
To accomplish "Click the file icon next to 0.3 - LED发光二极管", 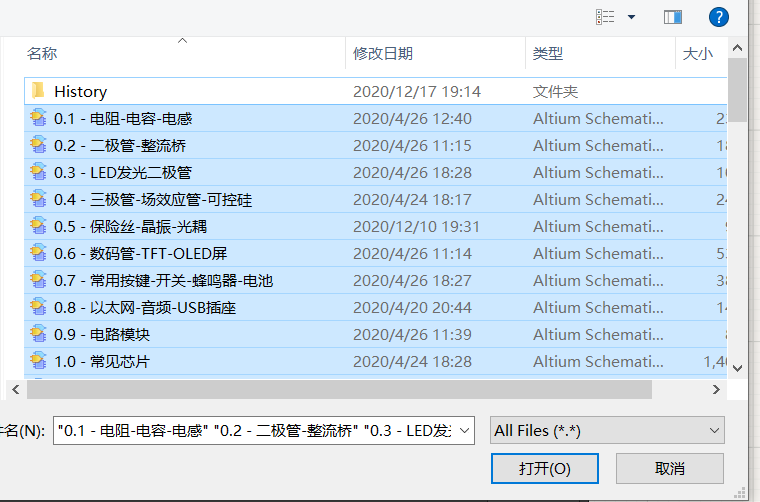I will pos(38,172).
